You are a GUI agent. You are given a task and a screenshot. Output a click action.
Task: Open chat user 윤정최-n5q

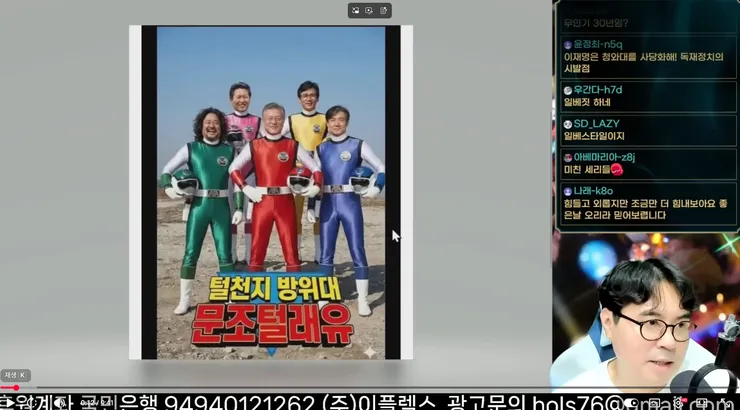click(597, 44)
